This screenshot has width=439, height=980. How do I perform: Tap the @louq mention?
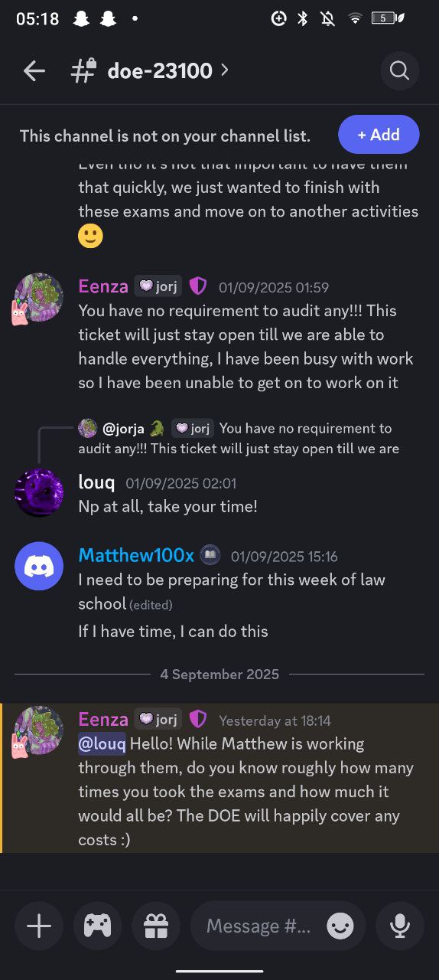(102, 743)
